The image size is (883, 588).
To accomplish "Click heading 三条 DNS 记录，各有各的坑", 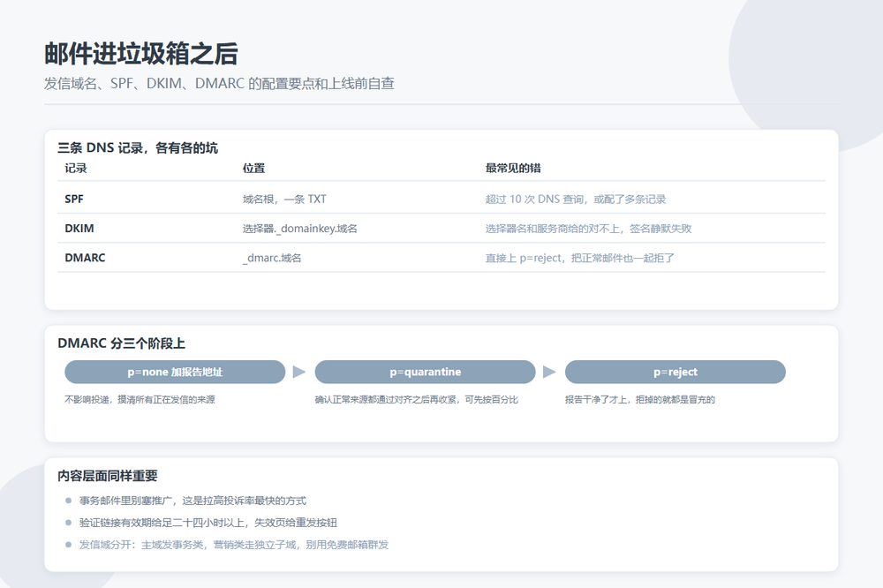I will 138,148.
